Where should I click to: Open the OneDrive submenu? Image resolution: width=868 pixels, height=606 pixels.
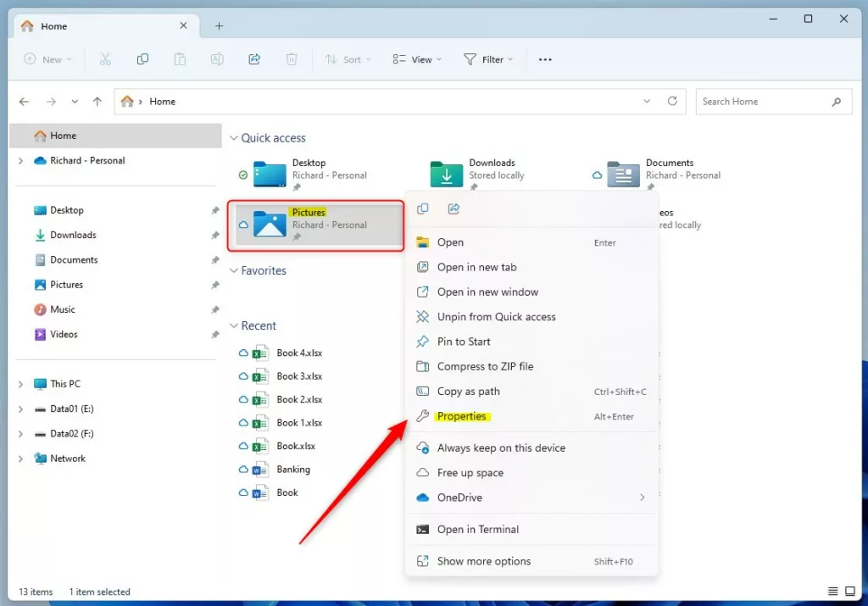(x=531, y=498)
